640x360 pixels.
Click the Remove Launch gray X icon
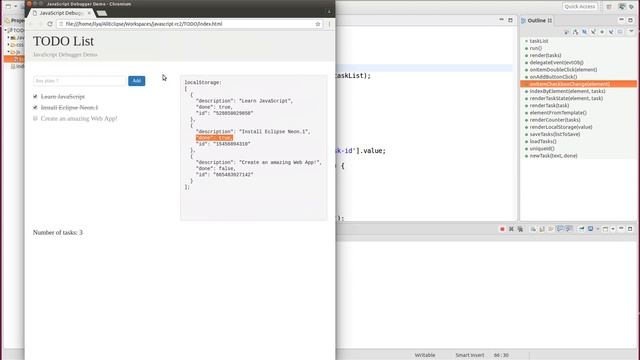511,229
